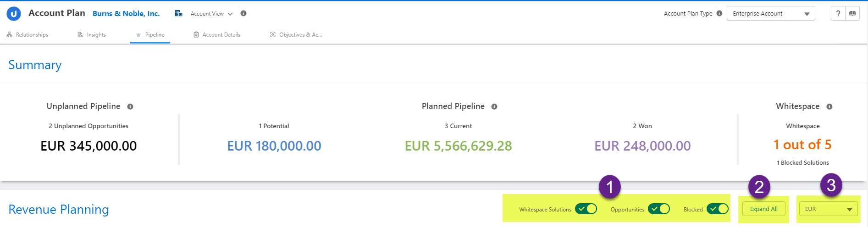Expand the EUR currency dropdown
868x227 pixels.
(x=828, y=209)
